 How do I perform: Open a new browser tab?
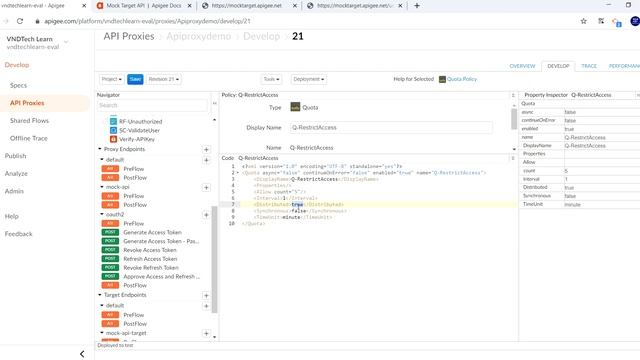(x=417, y=6)
